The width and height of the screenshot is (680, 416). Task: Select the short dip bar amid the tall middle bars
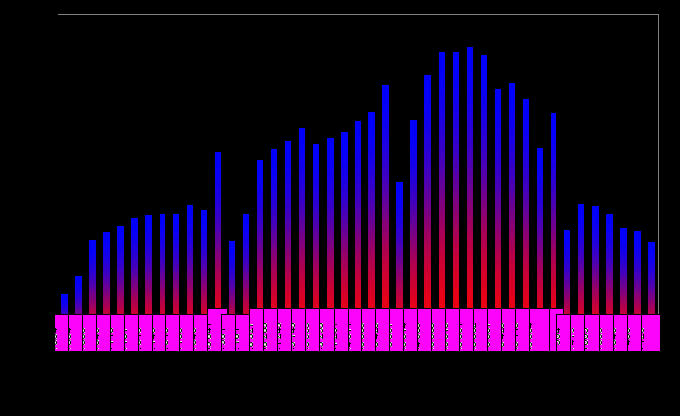399,245
